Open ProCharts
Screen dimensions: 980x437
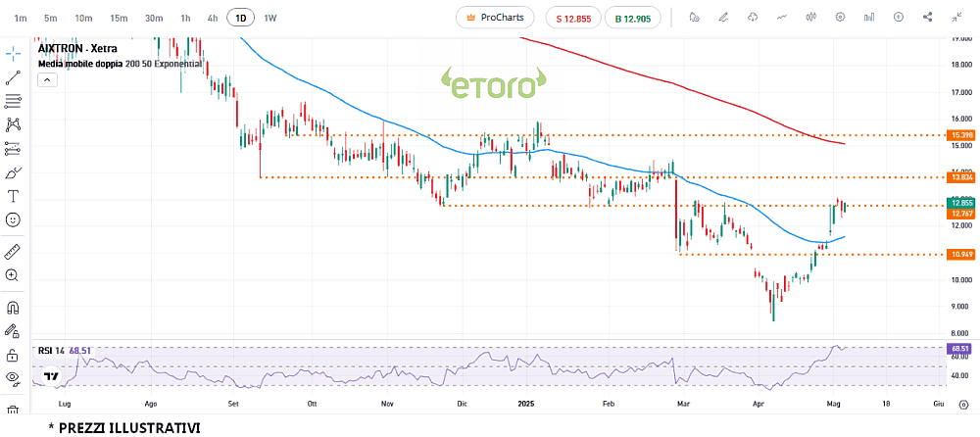pos(495,18)
